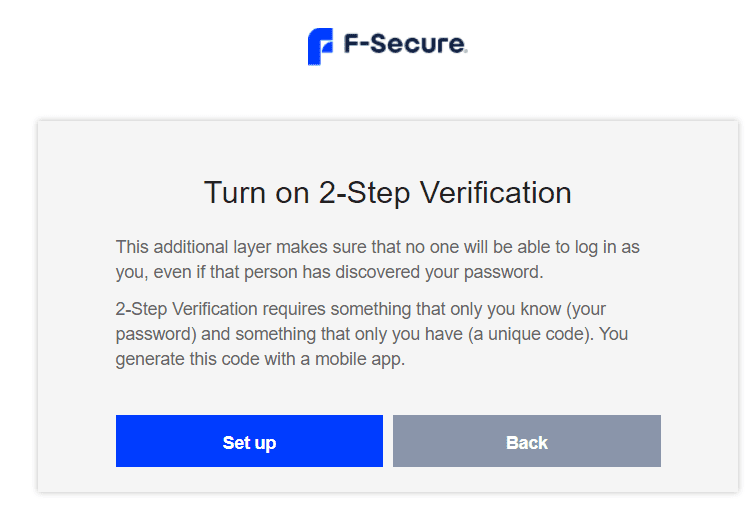Select paragraph starting 2-Step Verification requires
Image resolution: width=756 pixels, height=507 pixels.
pyautogui.click(x=372, y=334)
